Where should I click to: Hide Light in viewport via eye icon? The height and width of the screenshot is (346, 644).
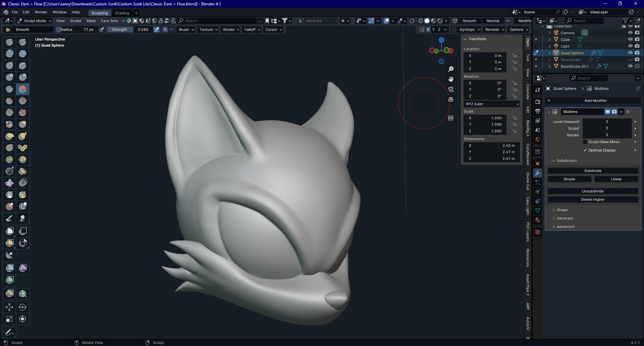(630, 46)
